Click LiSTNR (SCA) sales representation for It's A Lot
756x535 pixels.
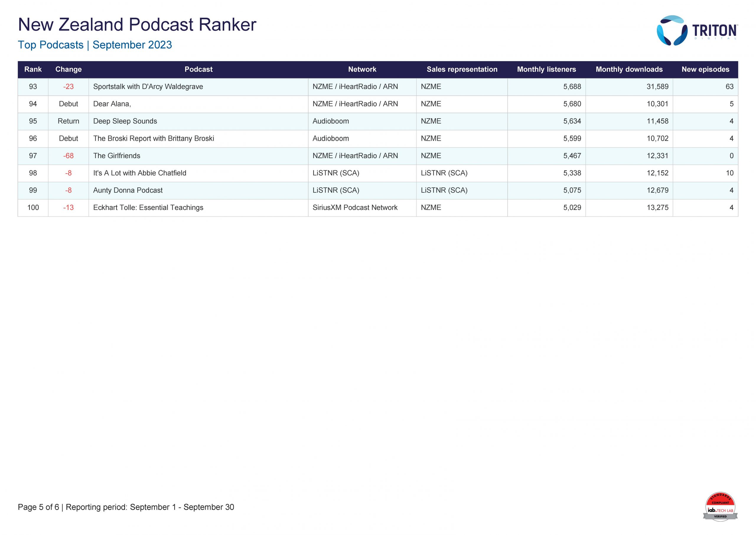(444, 173)
